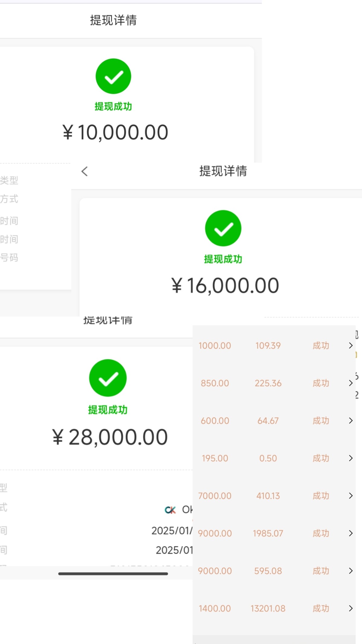362x644 pixels.
Task: Click the green checkmark above ¥16,000.00
Action: (223, 228)
